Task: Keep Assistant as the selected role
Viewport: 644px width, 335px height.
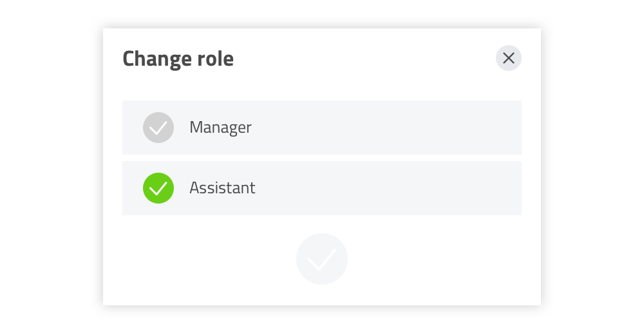Action: [x=322, y=188]
